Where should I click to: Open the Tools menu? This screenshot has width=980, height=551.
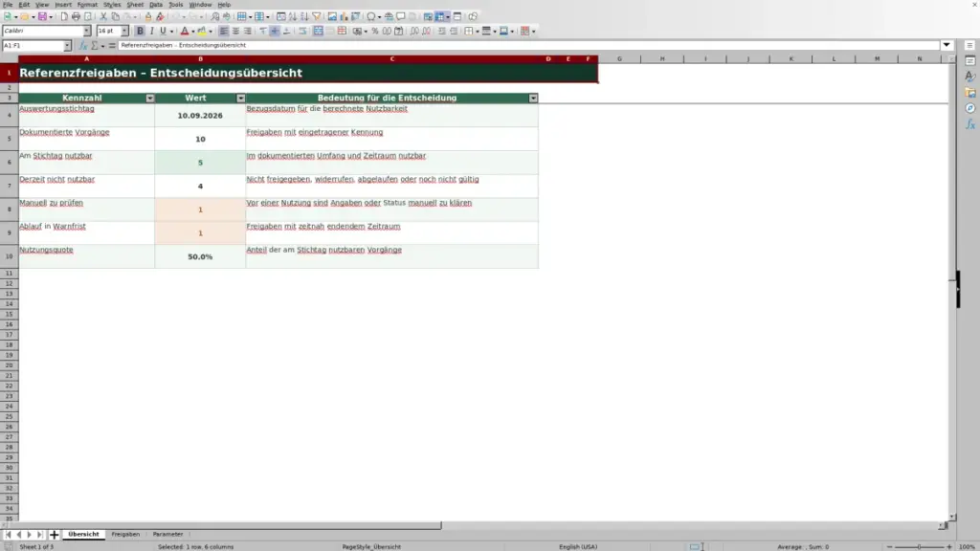point(176,5)
